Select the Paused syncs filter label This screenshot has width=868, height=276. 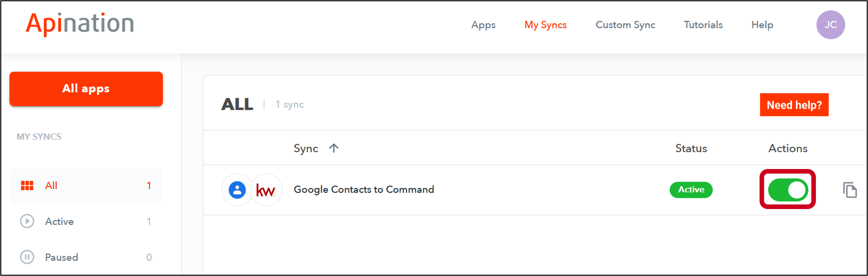pyautogui.click(x=62, y=257)
